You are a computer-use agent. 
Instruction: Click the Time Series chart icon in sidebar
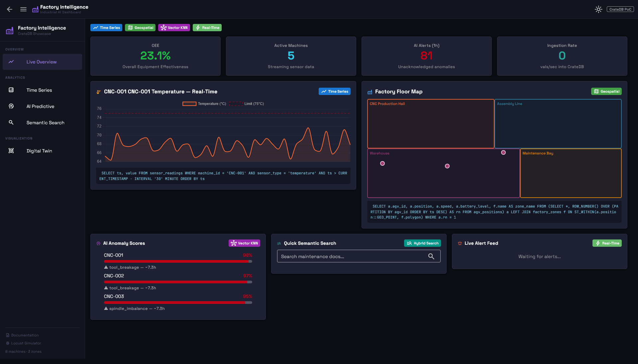tap(11, 90)
